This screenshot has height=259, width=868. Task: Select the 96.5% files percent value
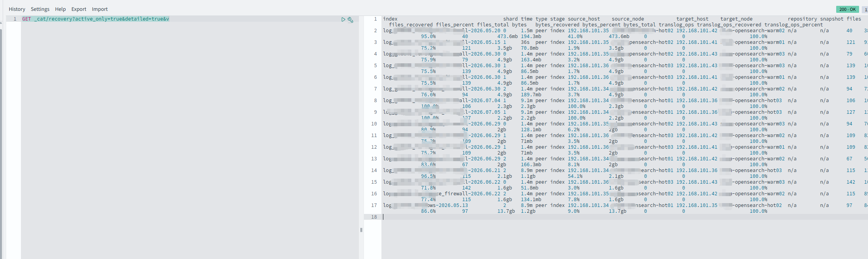(x=428, y=176)
